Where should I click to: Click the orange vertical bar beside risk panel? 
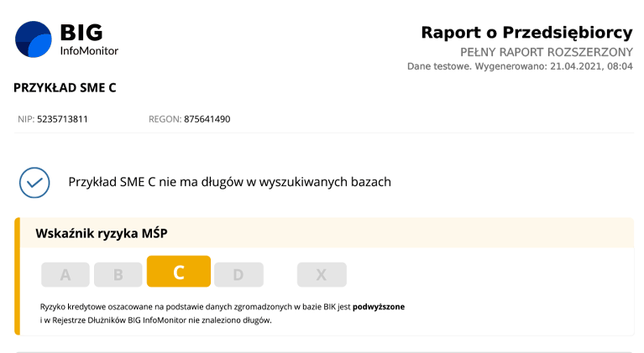click(x=17, y=277)
